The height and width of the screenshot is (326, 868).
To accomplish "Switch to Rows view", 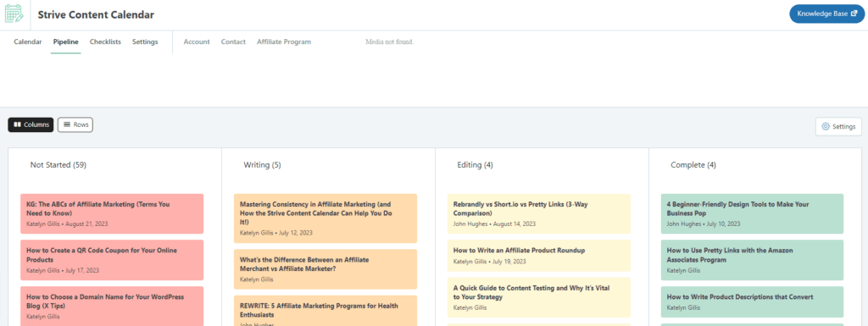I will click(75, 124).
